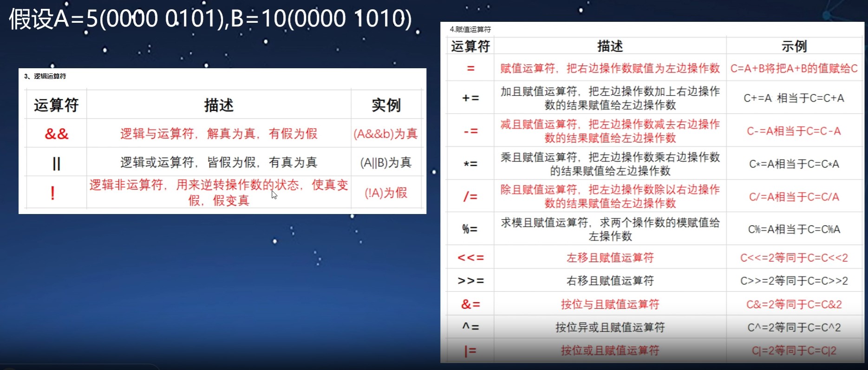868x370 pixels.
Task: Click '运算符' header in the 逻辑运算符 table
Action: (x=56, y=105)
